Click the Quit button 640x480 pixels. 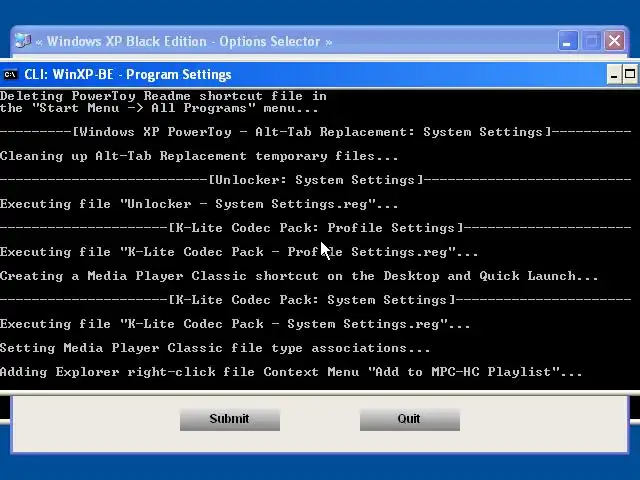point(410,419)
